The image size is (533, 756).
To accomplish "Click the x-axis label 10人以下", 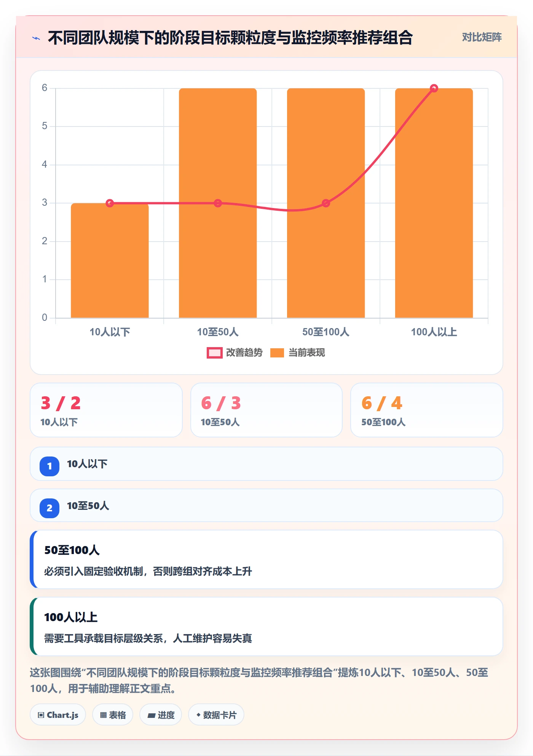I will point(110,332).
